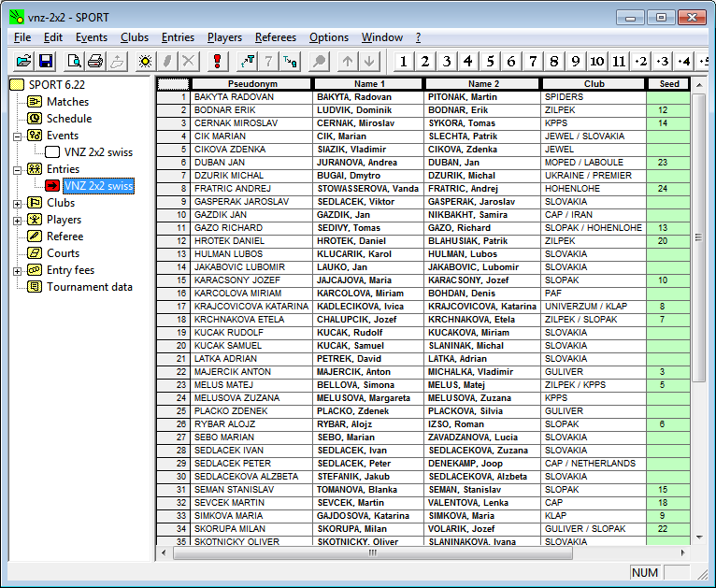Screen dimensions: 716x588
Task: Click the vertical scrollbar down arrow
Action: [698, 538]
